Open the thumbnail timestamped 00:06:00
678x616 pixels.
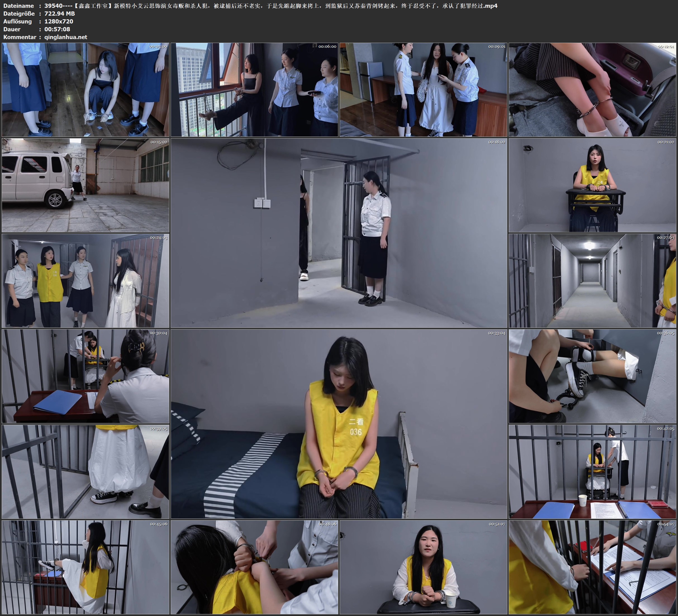pos(254,89)
